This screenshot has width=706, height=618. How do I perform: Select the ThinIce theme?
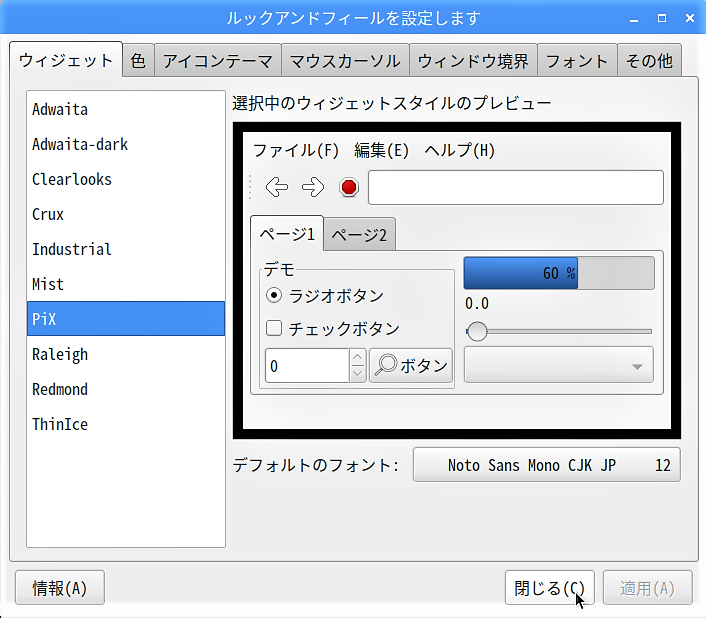coord(126,424)
